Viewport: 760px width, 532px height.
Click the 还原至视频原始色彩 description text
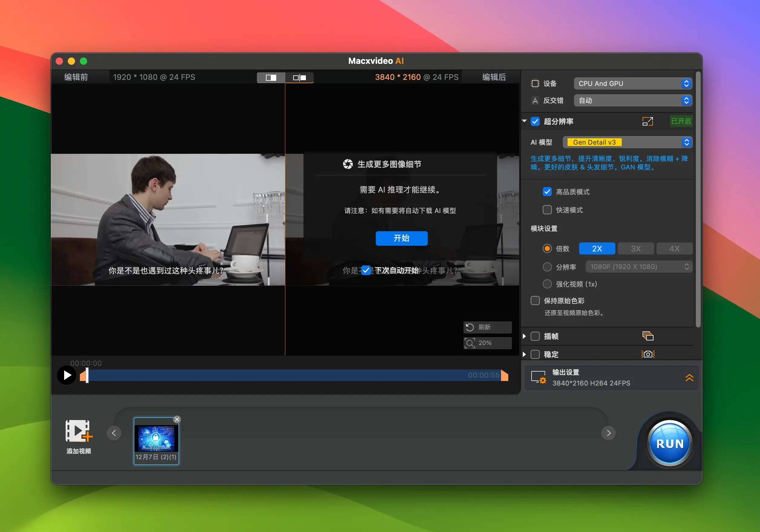point(574,313)
